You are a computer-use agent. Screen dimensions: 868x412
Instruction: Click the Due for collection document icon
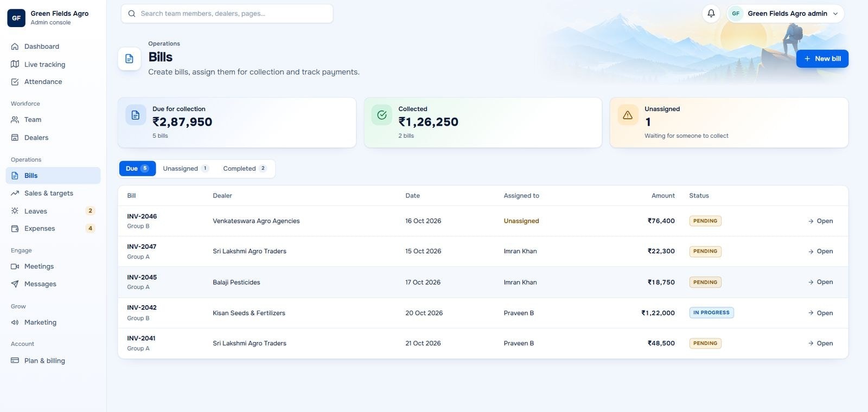(136, 115)
